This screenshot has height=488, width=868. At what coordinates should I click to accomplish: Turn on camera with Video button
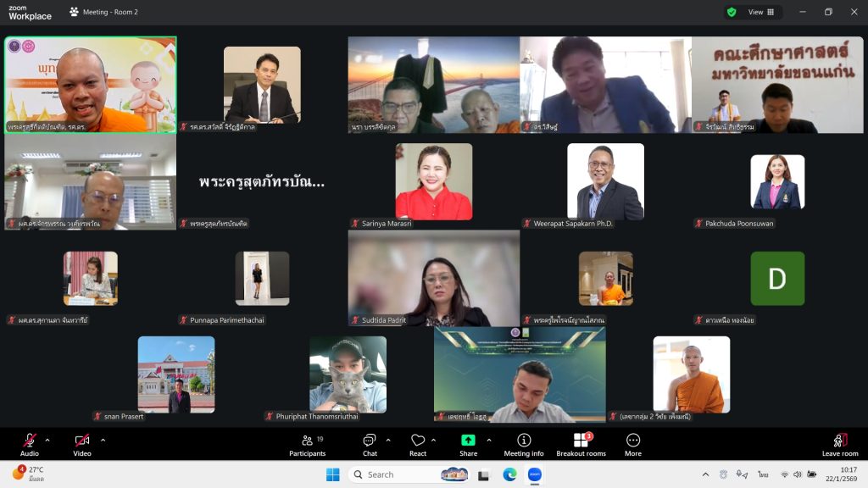tap(82, 443)
